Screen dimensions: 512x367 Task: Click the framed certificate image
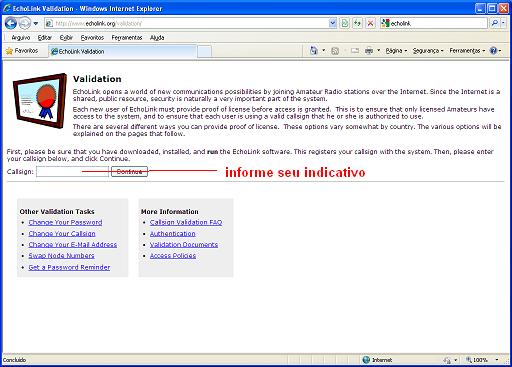40,101
